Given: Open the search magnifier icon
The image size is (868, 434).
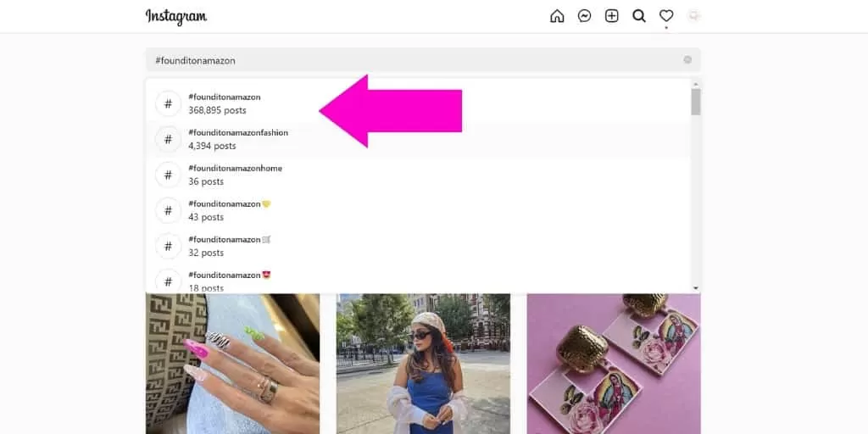Looking at the screenshot, I should pos(639,16).
